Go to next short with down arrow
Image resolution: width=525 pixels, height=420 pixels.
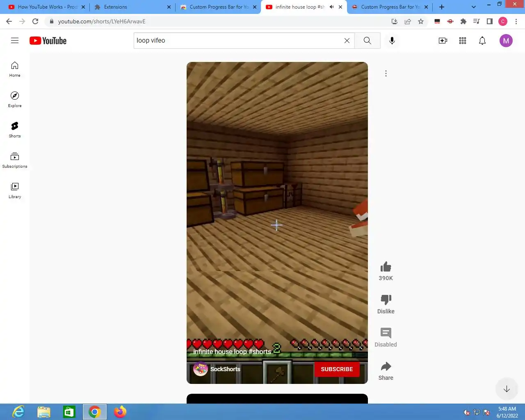pos(507,389)
